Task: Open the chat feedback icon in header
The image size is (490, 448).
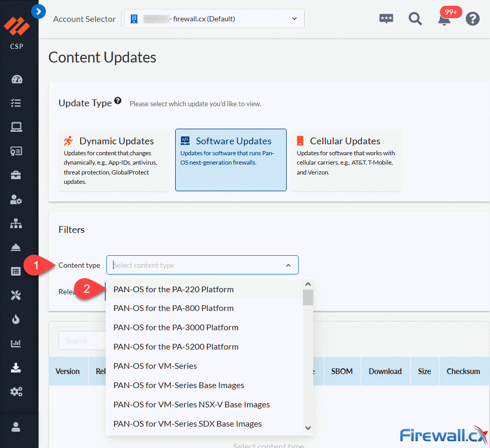Action: 386,19
